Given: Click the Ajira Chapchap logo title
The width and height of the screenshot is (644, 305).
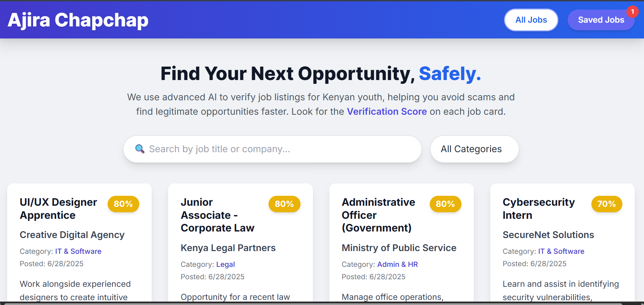Looking at the screenshot, I should pyautogui.click(x=78, y=20).
